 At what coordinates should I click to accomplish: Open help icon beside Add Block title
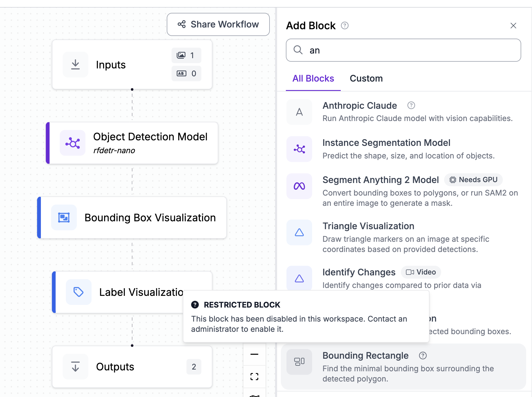tap(345, 26)
